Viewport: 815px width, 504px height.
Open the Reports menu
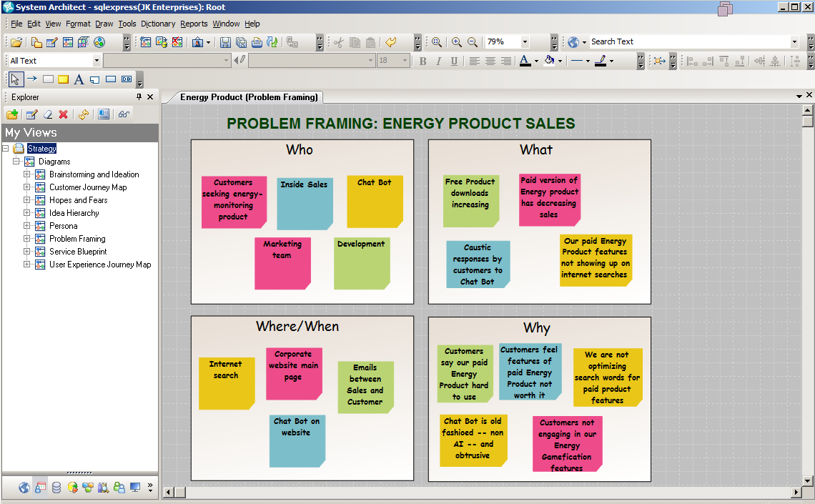tap(194, 24)
